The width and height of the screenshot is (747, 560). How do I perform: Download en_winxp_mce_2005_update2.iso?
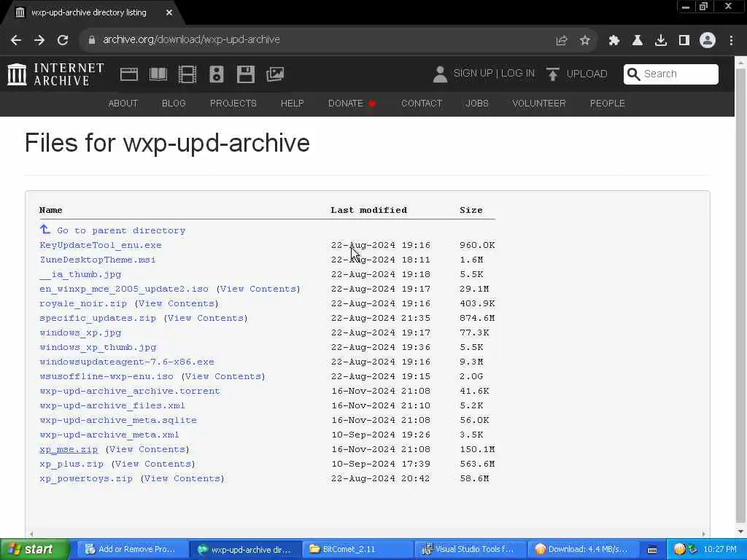(124, 289)
